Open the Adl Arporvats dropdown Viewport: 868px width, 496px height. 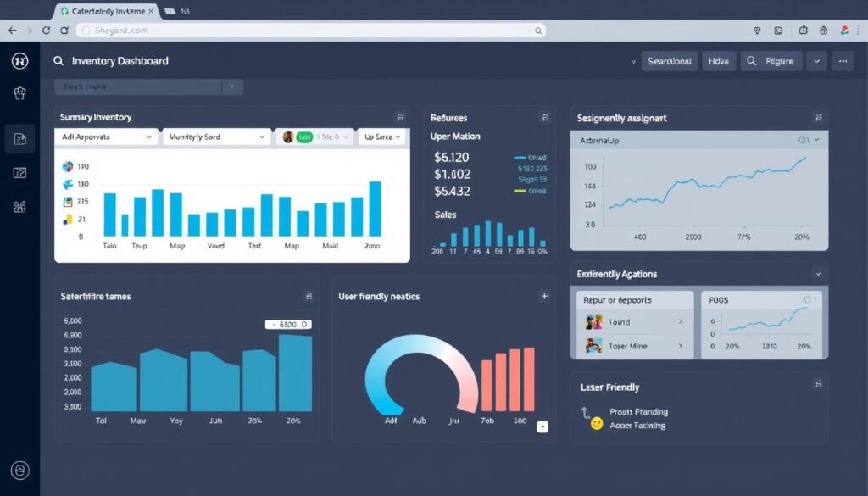[x=106, y=136]
